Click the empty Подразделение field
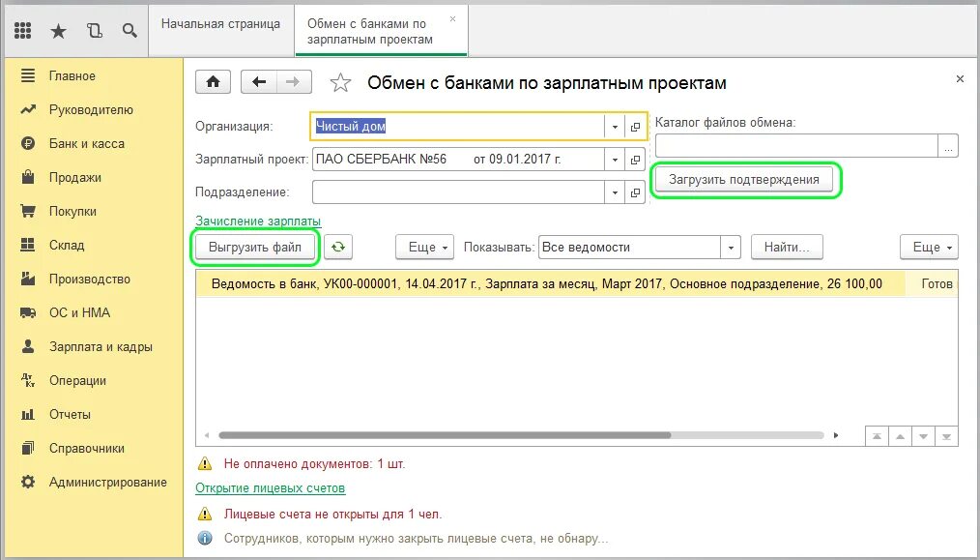Image resolution: width=980 pixels, height=560 pixels. pos(458,192)
